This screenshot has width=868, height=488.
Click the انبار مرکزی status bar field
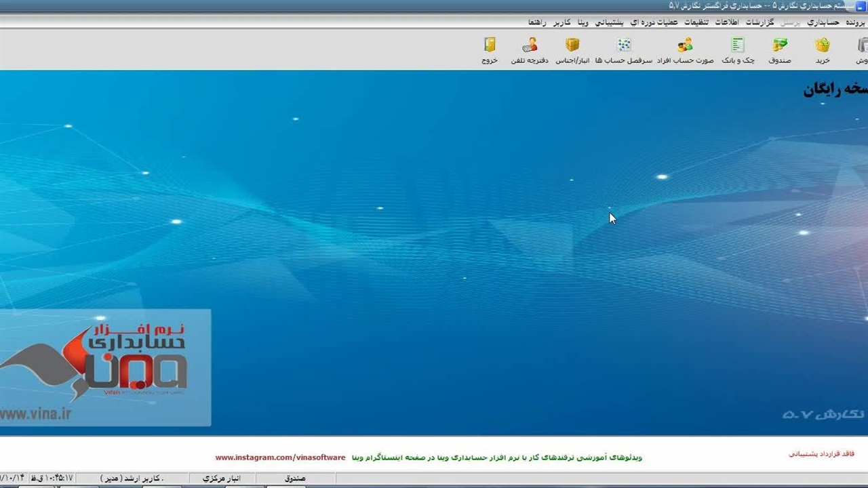coord(222,479)
